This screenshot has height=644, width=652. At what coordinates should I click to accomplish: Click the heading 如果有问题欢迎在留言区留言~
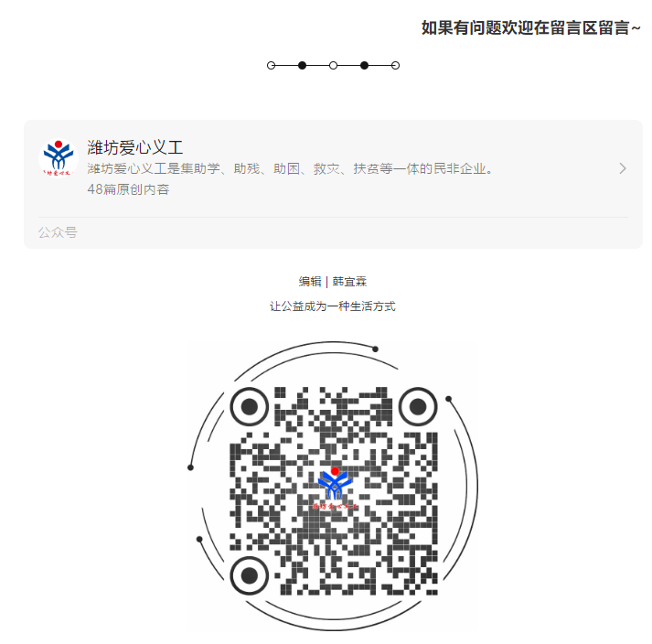pos(530,27)
